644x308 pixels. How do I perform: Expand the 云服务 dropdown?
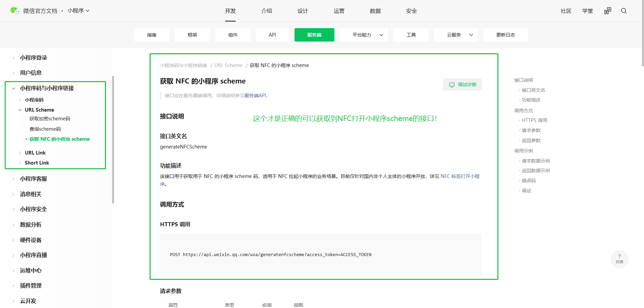(x=456, y=35)
